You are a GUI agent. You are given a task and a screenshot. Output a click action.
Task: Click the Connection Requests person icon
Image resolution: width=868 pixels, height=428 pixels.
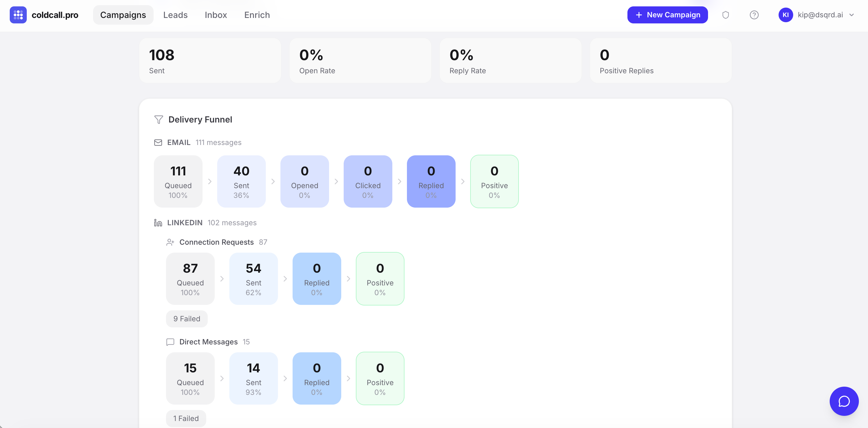point(170,242)
